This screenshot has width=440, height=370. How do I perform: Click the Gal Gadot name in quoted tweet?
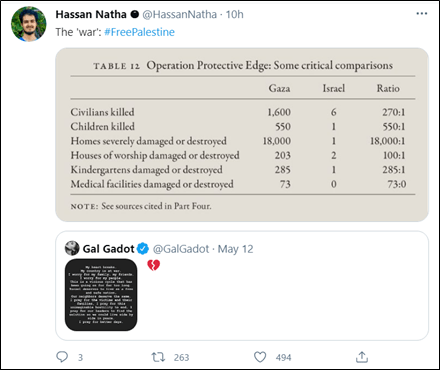tap(108, 249)
